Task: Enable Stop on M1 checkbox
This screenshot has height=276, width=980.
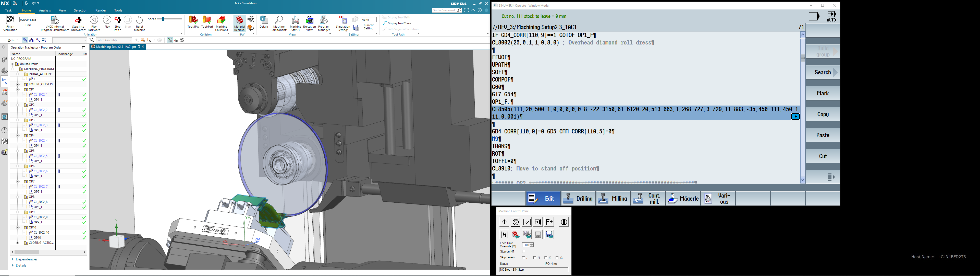Action: pyautogui.click(x=523, y=252)
